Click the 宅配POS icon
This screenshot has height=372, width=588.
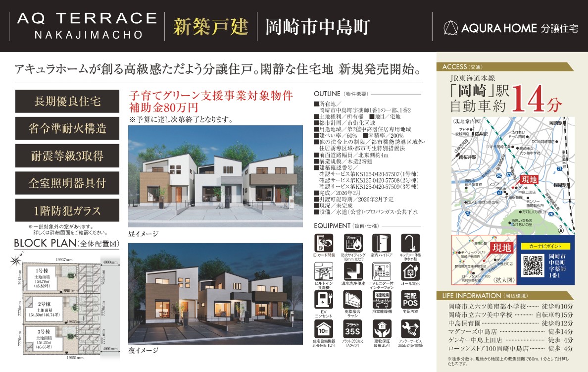point(409,300)
